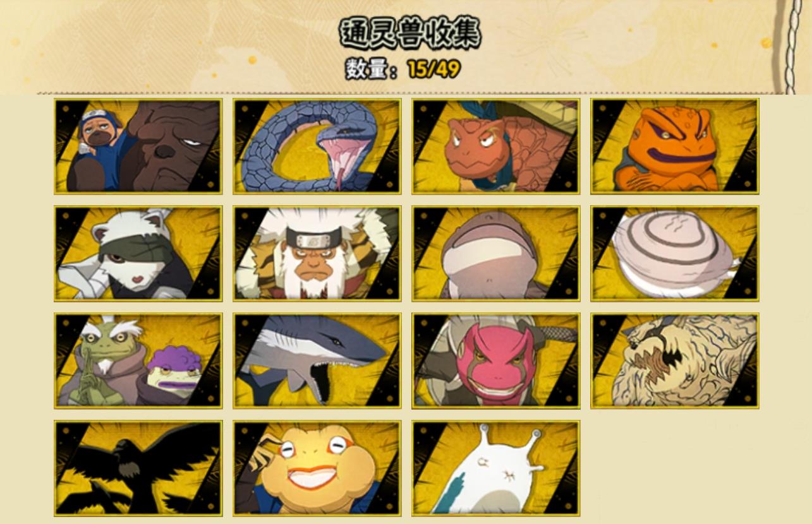Viewport: 812px width, 524px height.
Task: Select the two elder toads card
Action: tap(138, 360)
